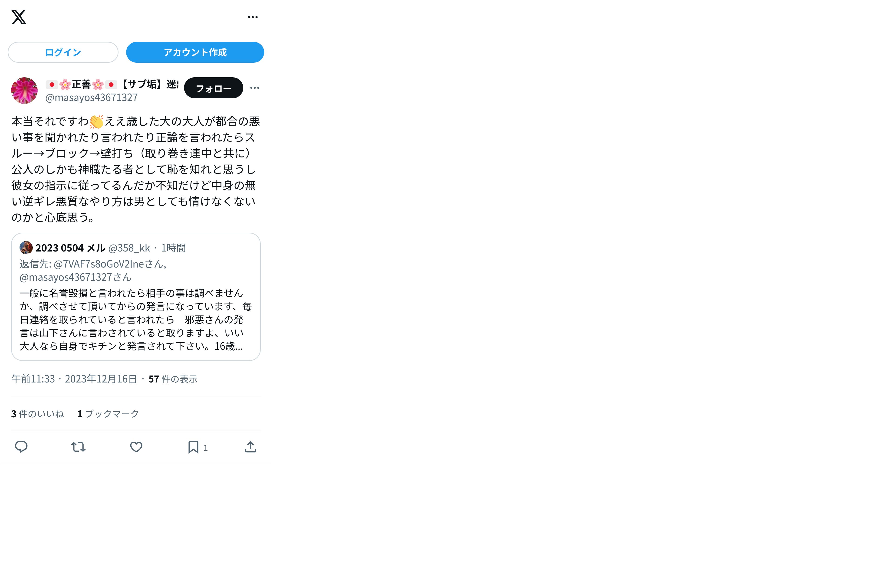Viewport: 895px width, 588px height.
Task: Open the @masayos43671327 handle link
Action: click(x=91, y=98)
